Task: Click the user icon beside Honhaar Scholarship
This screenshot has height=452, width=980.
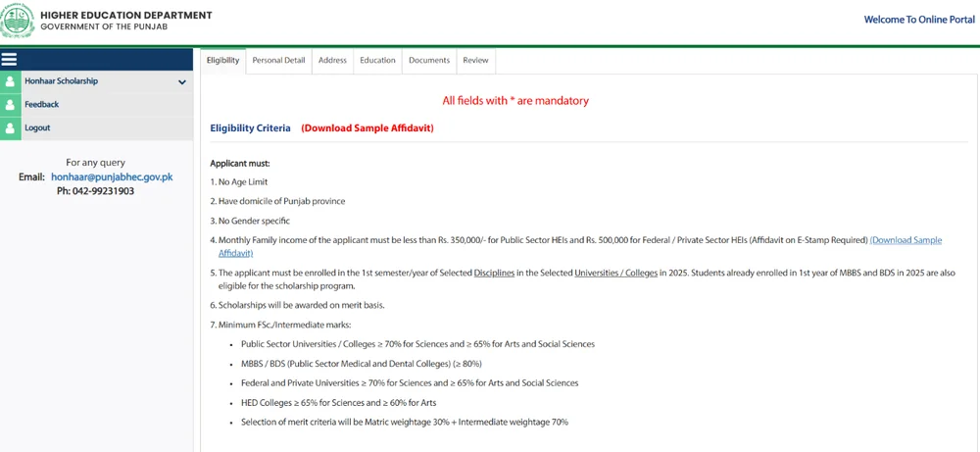Action: 10,82
